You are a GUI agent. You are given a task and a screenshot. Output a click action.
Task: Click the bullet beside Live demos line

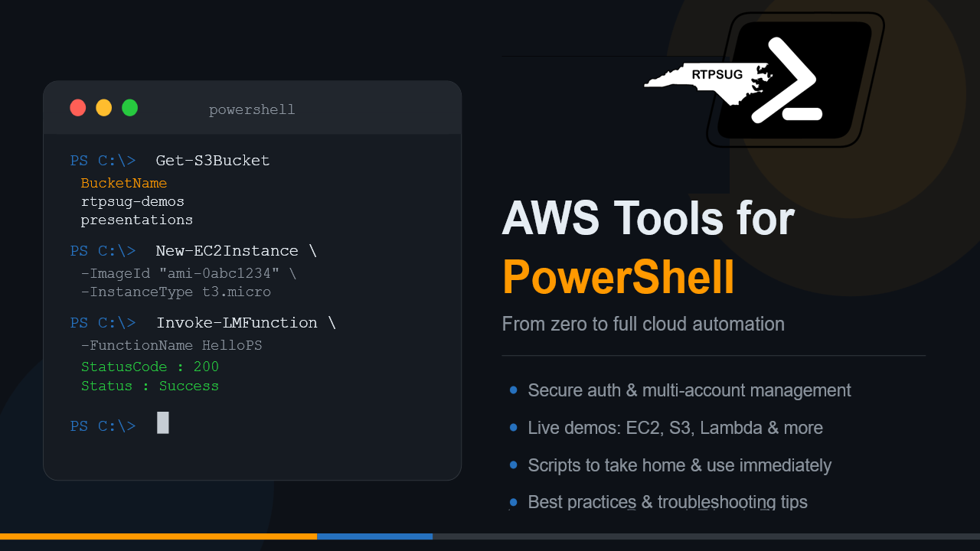[x=513, y=428]
